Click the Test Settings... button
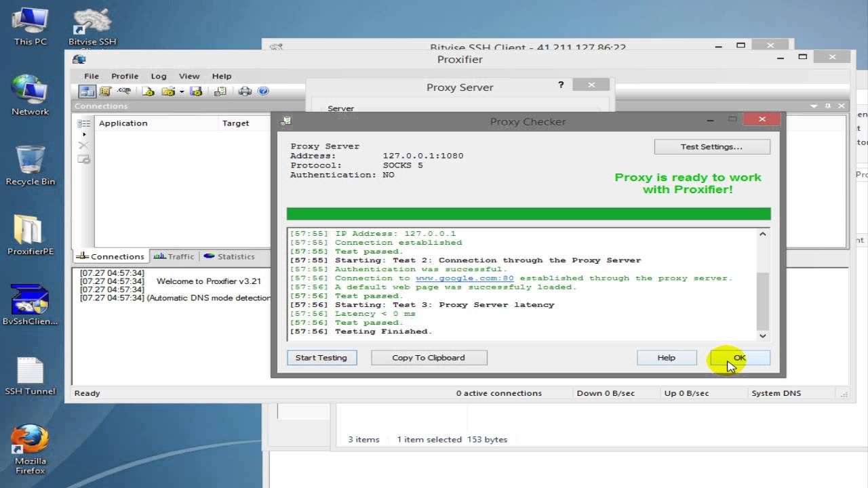This screenshot has height=488, width=868. pos(712,146)
